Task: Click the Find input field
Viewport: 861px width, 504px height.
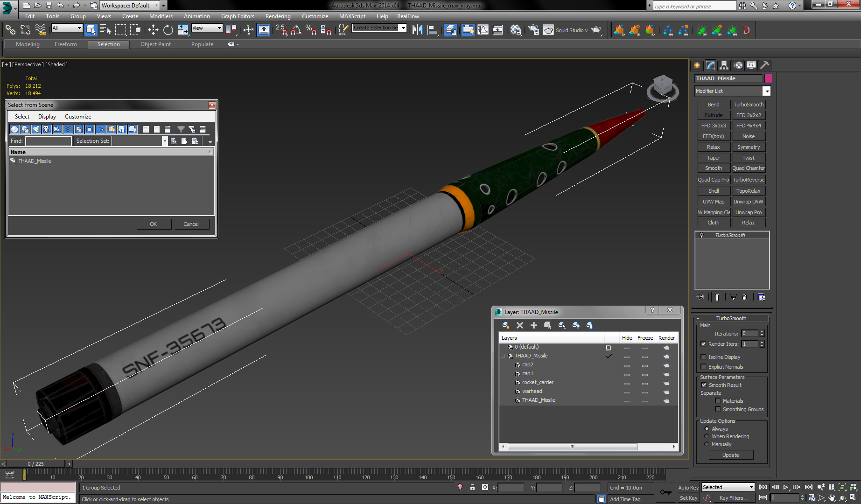Action: point(49,141)
